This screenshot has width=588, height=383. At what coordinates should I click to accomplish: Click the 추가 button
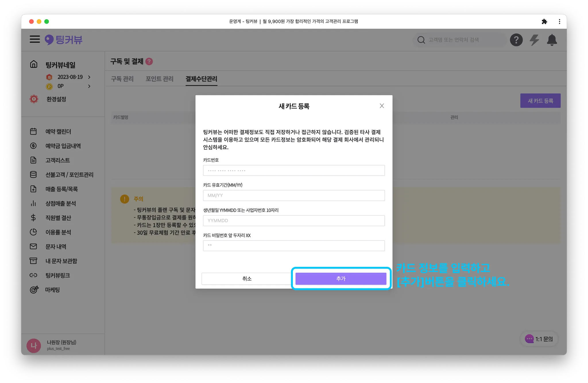coord(341,279)
